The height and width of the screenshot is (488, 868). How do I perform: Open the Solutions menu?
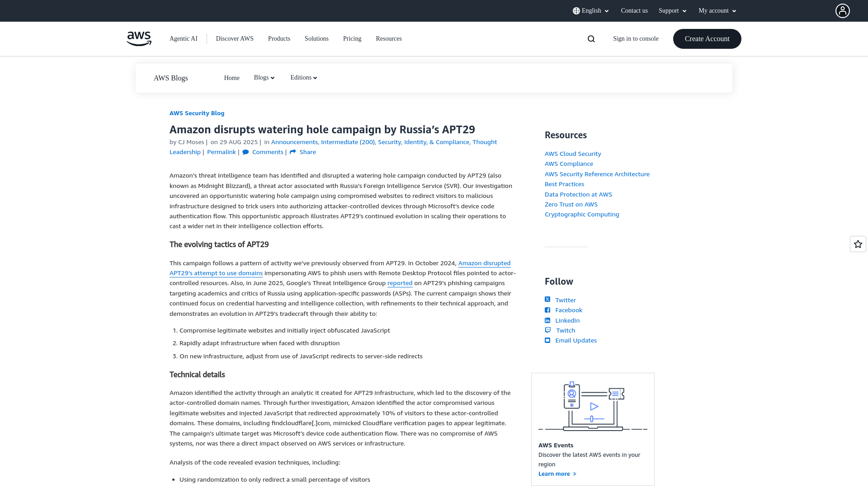click(x=316, y=39)
